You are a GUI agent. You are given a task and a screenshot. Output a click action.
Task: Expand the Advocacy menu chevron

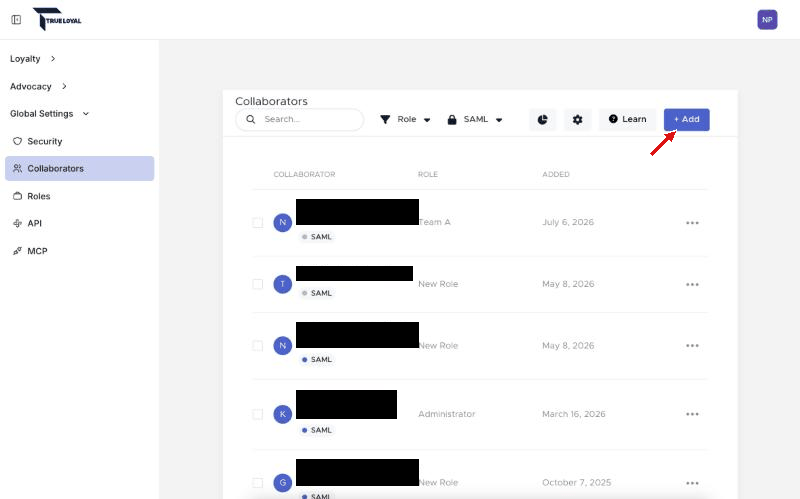click(x=64, y=86)
